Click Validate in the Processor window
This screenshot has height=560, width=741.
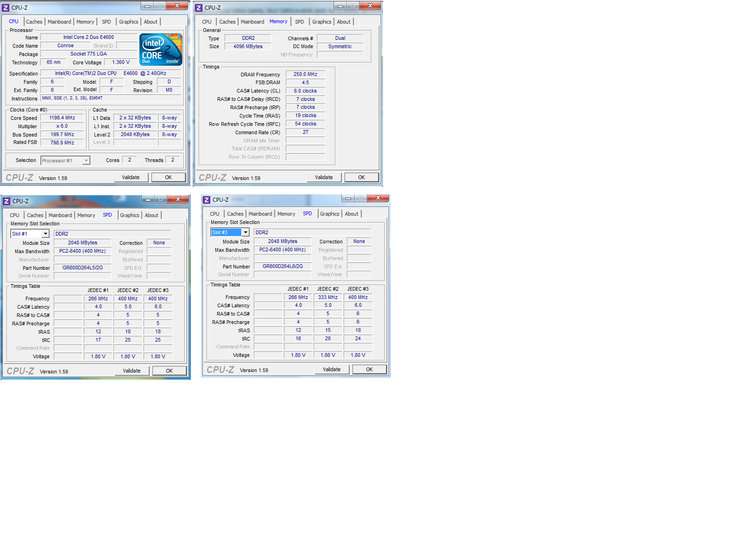click(131, 177)
